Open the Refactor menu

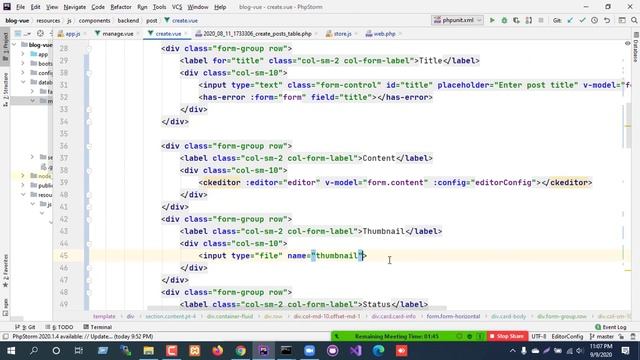coord(121,7)
